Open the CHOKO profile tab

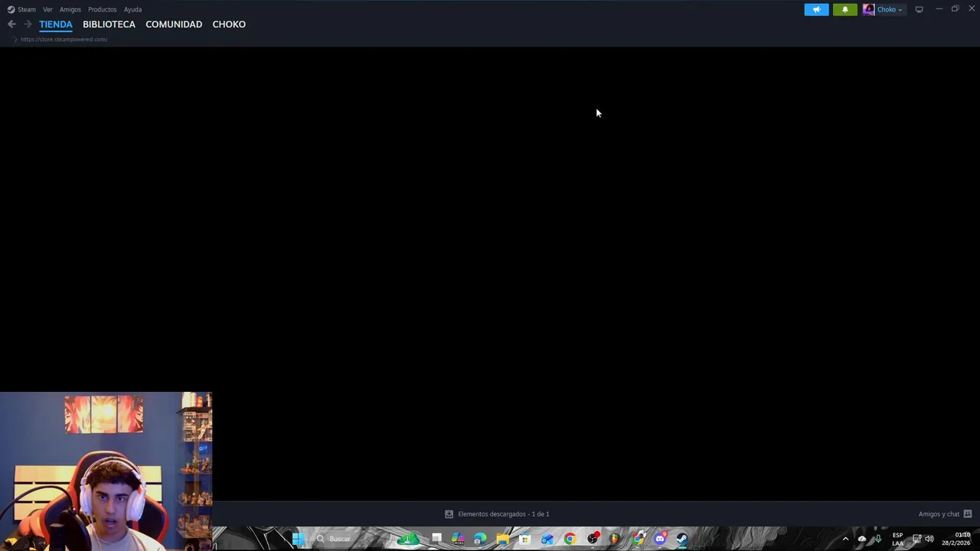229,24
